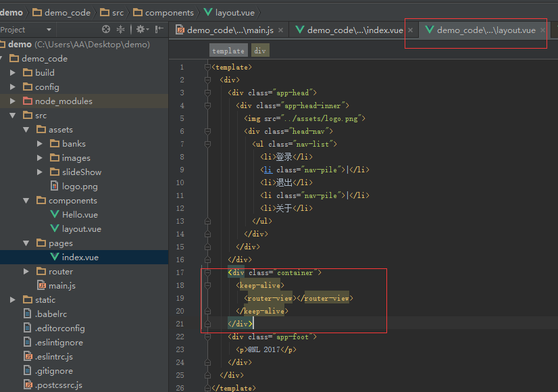Click the 退出 list item code

tap(286, 182)
